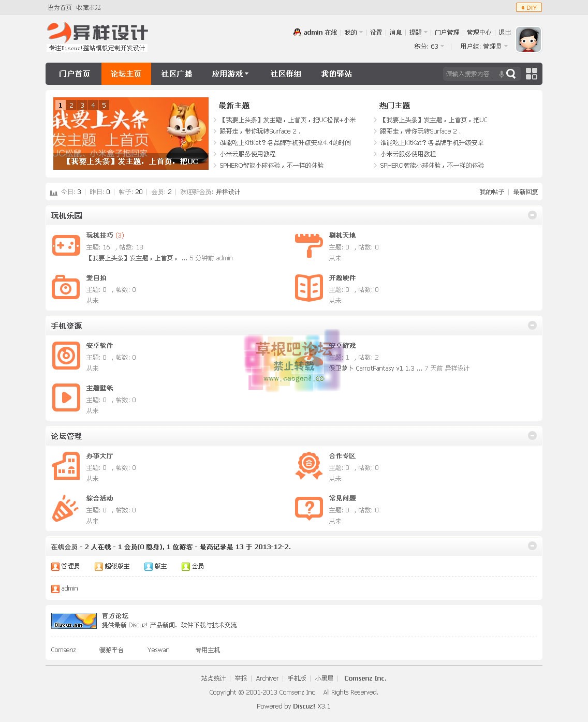Click the 合作专区 award badge icon
The height and width of the screenshot is (722, 588).
click(308, 465)
